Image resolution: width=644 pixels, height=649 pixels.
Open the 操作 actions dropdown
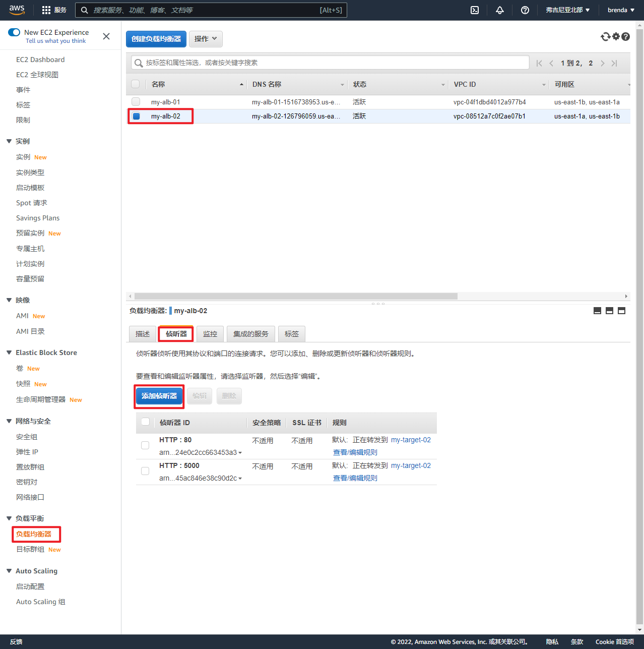206,39
